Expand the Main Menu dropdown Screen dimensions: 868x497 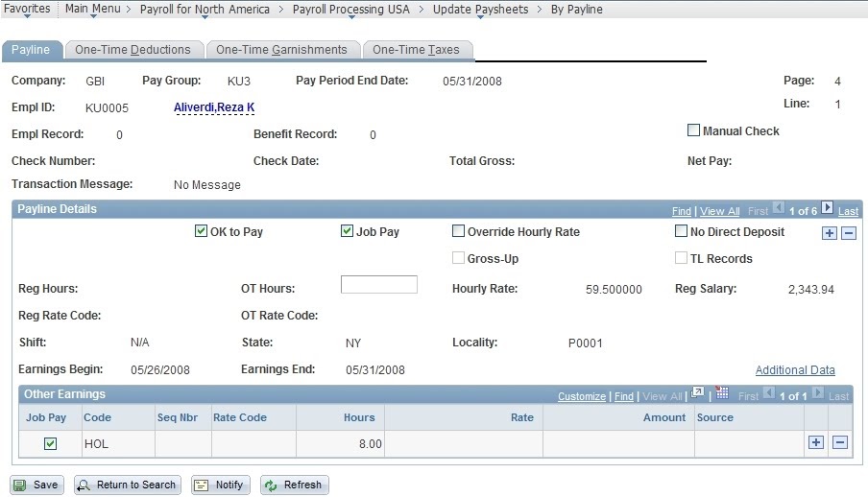[x=92, y=10]
